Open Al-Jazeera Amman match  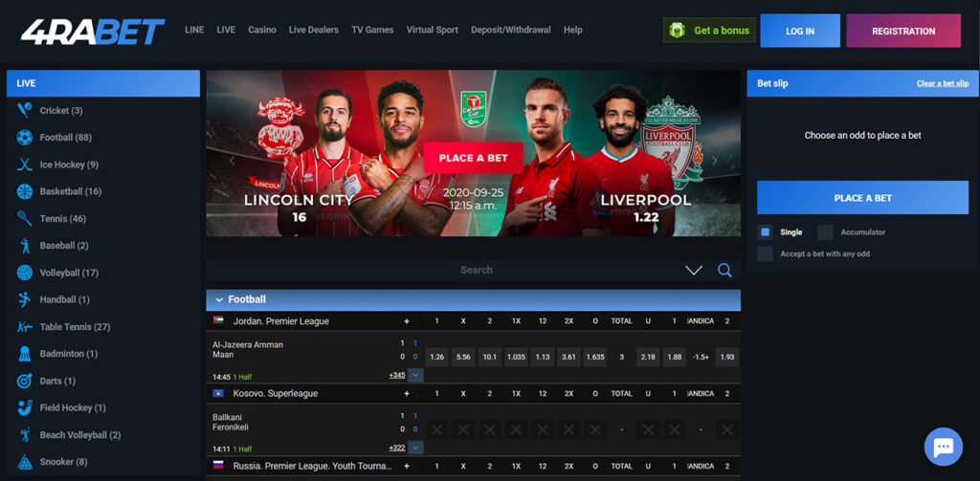248,350
